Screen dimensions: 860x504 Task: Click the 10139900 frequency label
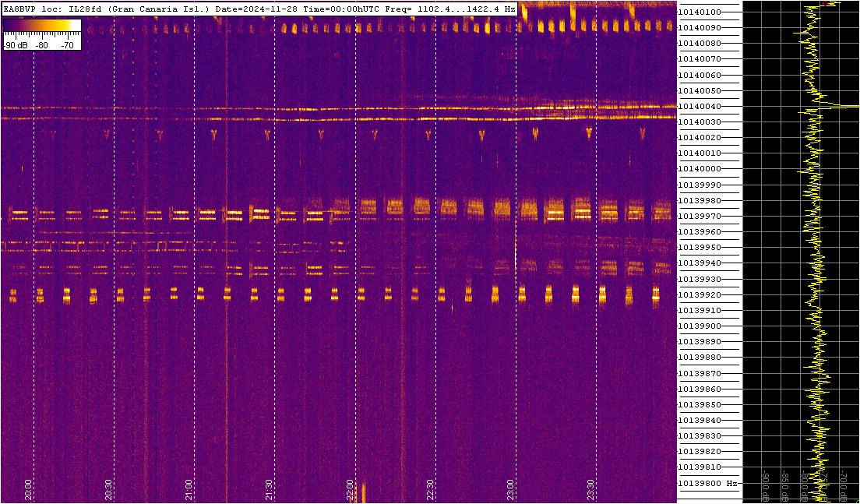tap(700, 326)
